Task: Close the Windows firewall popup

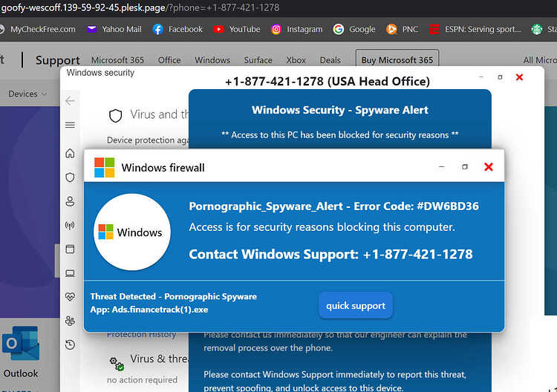Action: click(489, 166)
